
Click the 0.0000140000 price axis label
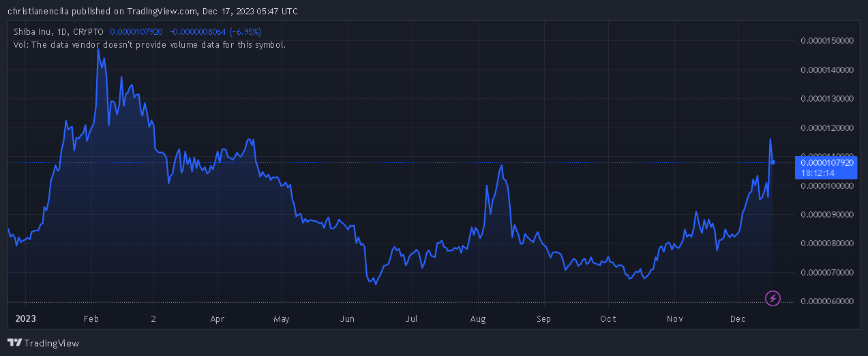coord(826,70)
